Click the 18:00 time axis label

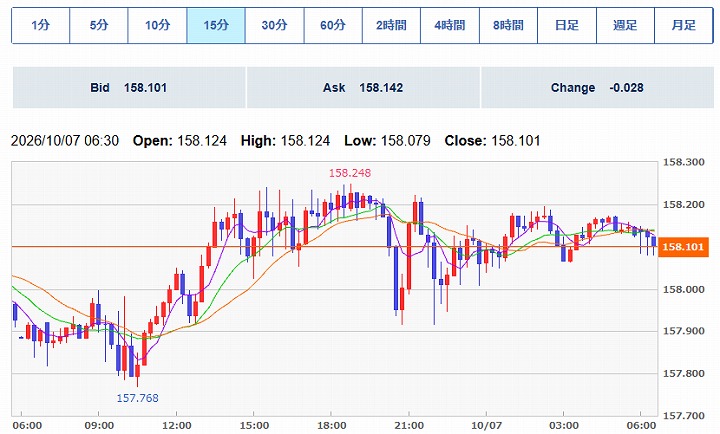[x=332, y=426]
